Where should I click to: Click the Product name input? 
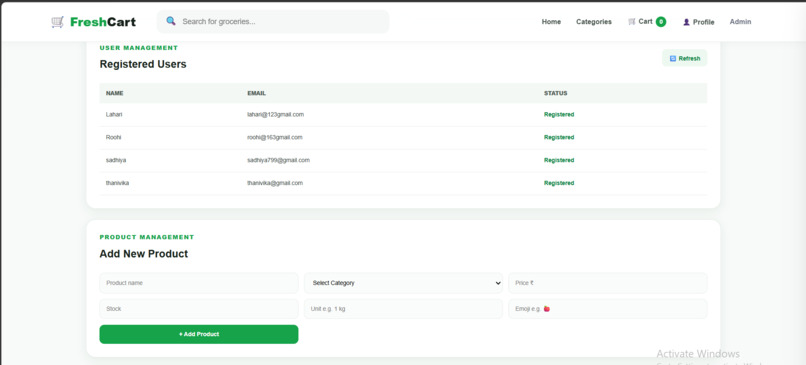click(x=199, y=283)
